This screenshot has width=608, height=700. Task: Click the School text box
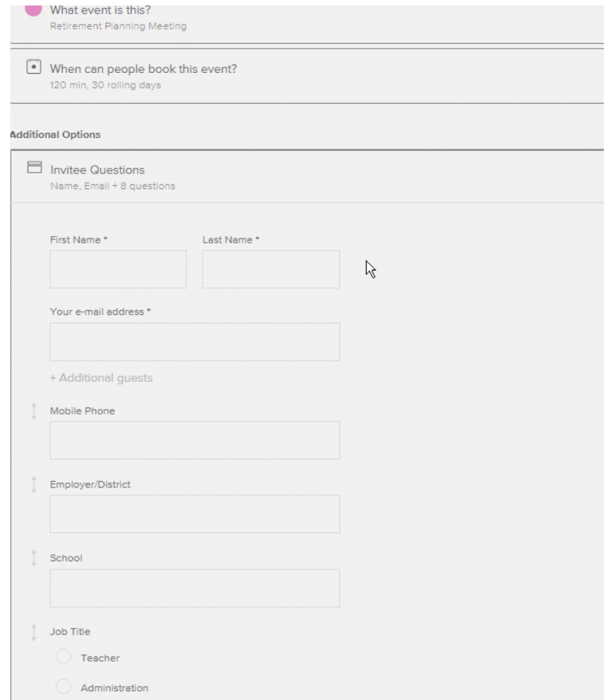click(195, 589)
